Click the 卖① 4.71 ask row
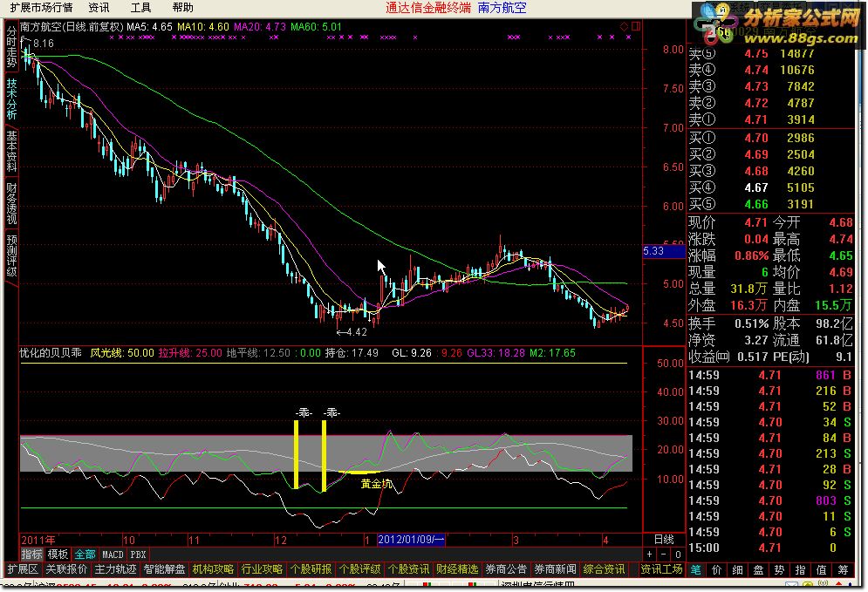This screenshot has height=592, width=868. pyautogui.click(x=770, y=119)
